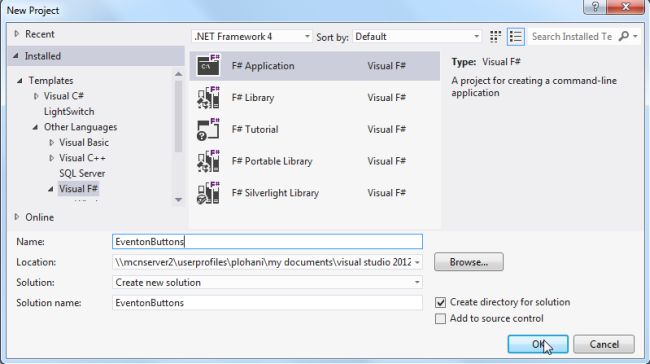Expand the Visual C++ node arrow
The height and width of the screenshot is (364, 650).
(51, 158)
